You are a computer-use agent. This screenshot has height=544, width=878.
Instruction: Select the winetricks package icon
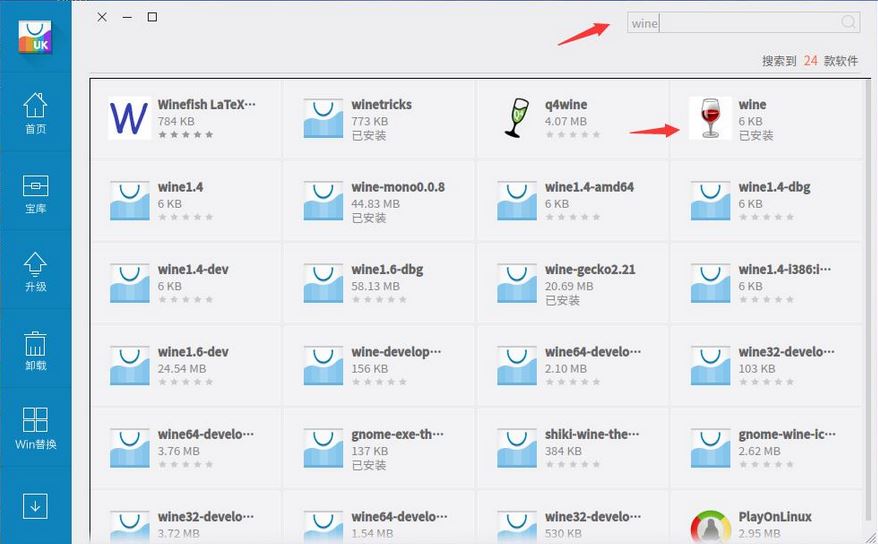click(323, 118)
